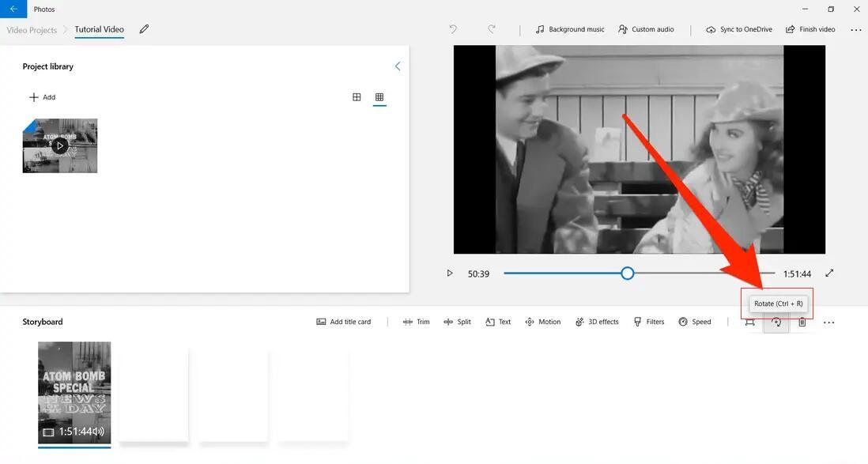Open the top-right see more menu
This screenshot has width=868, height=464.
tap(856, 30)
